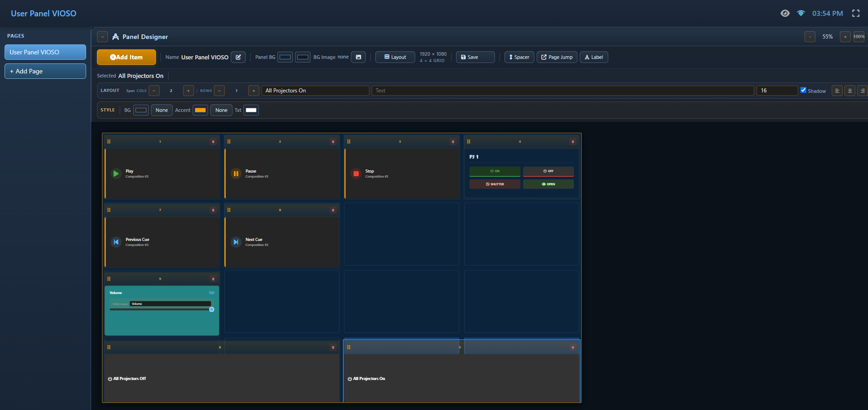Zoom in the designer canvas
This screenshot has height=410, width=868.
click(x=845, y=37)
